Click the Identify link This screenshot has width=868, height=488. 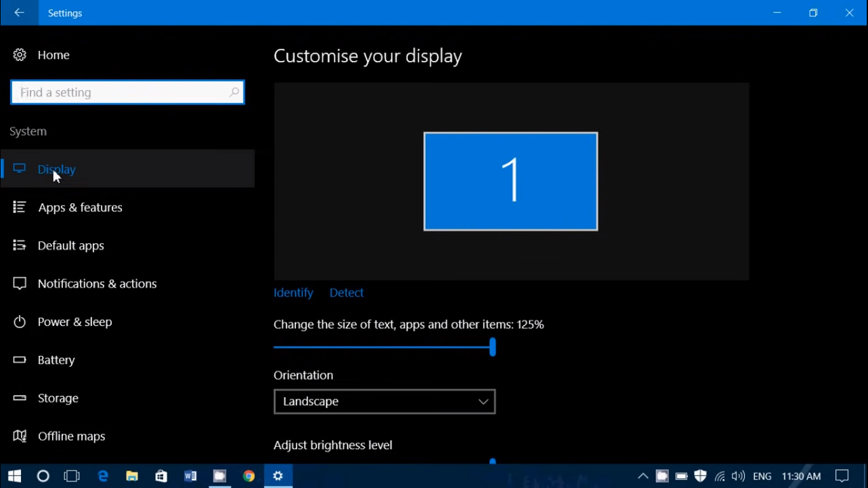tap(293, 293)
